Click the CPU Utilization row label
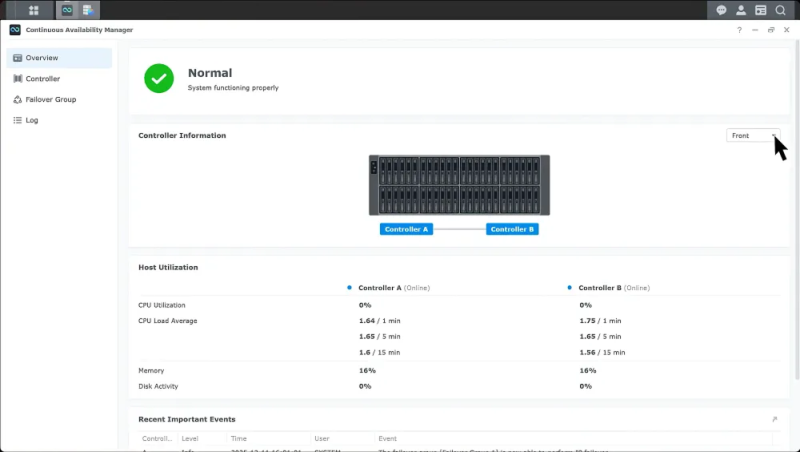The height and width of the screenshot is (452, 800). click(162, 305)
